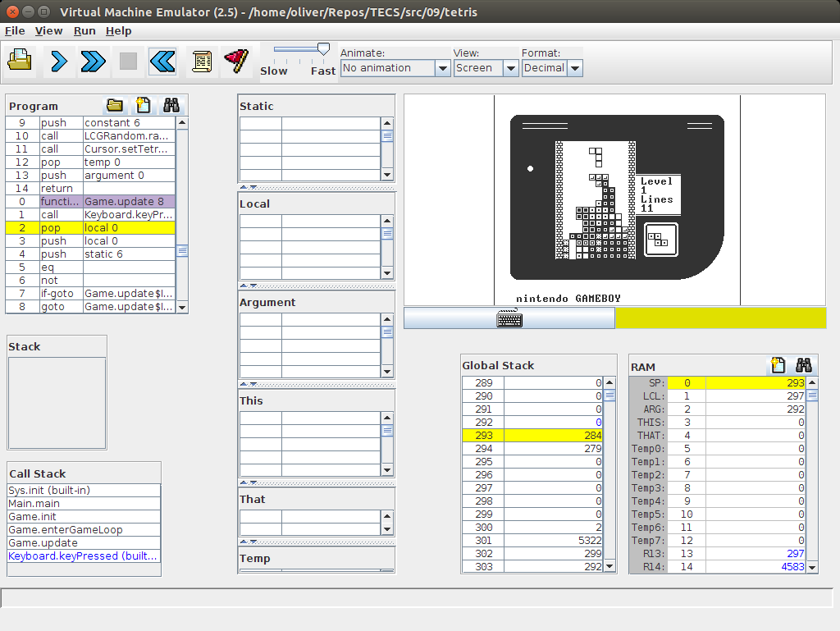
Task: Click RAM R14 value 4583
Action: [756, 567]
